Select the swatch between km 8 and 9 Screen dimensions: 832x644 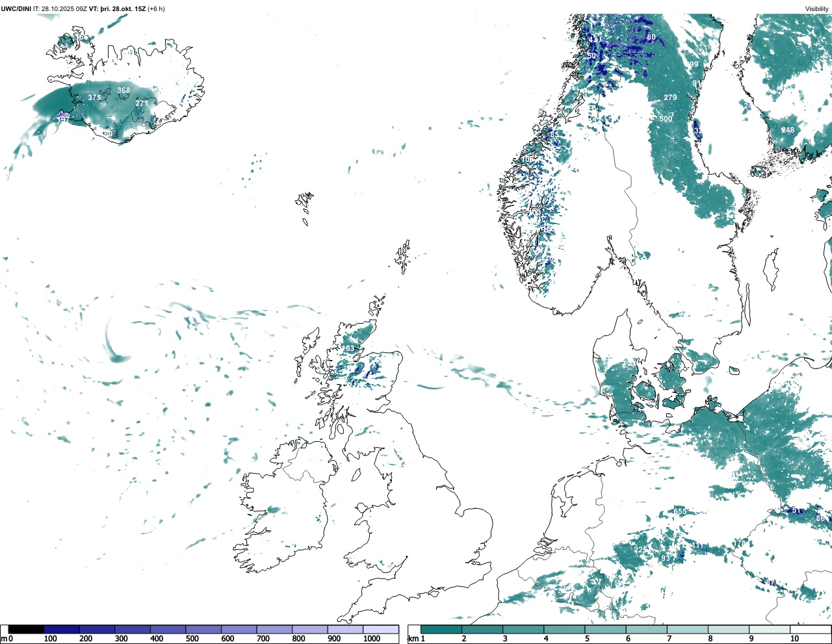[728, 629]
